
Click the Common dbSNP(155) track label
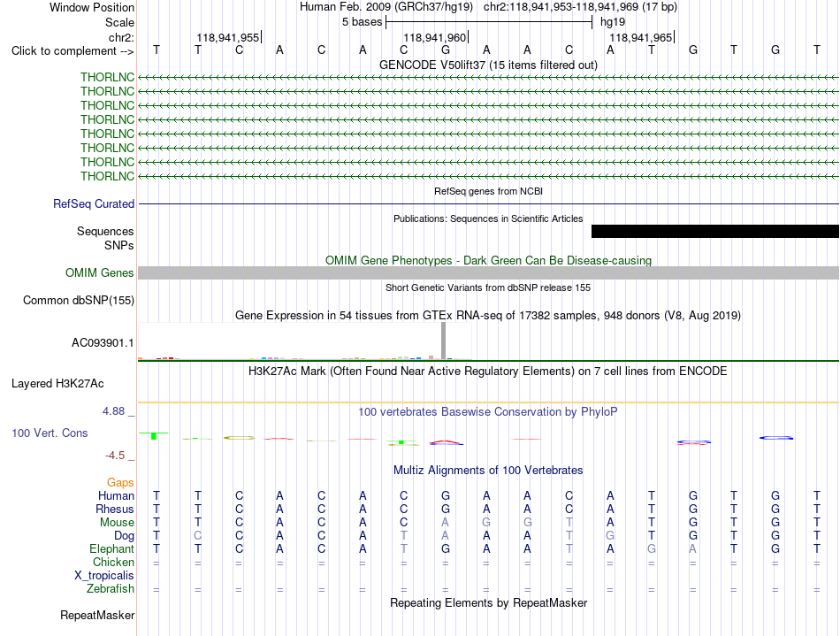coord(78,300)
